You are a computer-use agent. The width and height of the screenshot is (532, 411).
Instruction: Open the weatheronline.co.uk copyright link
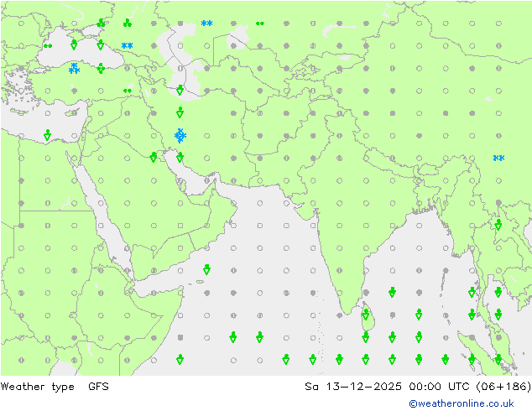461,403
